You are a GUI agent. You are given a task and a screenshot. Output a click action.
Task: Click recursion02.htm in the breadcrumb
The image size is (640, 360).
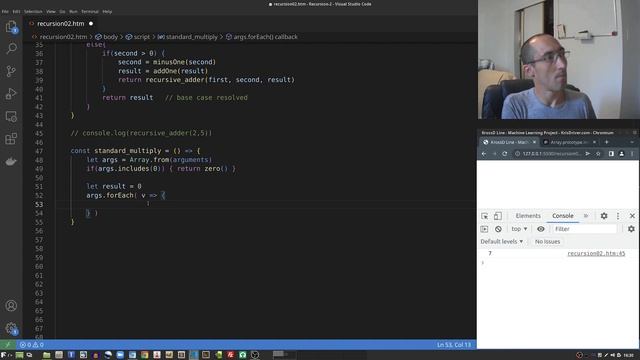click(x=63, y=37)
